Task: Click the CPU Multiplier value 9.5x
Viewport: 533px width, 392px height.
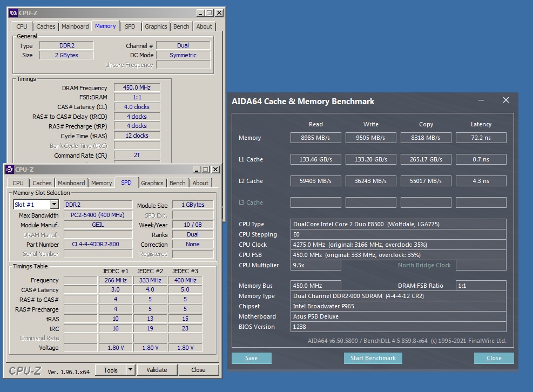Action: 316,265
